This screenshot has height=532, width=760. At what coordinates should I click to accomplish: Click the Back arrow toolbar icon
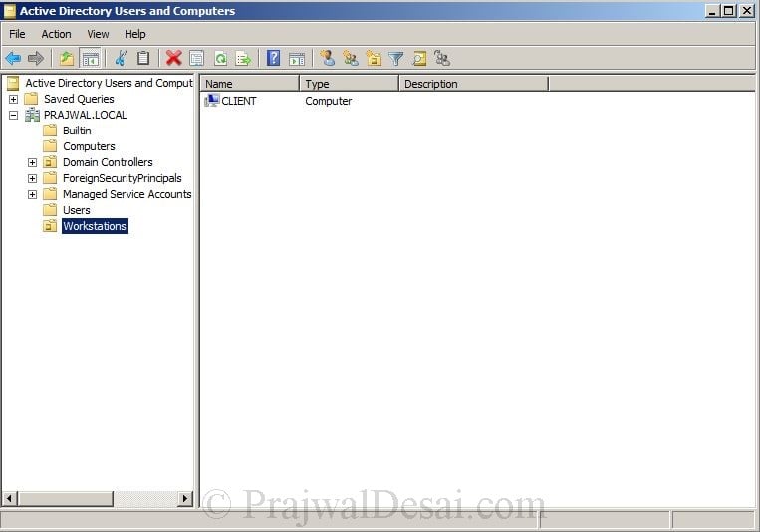[x=13, y=59]
